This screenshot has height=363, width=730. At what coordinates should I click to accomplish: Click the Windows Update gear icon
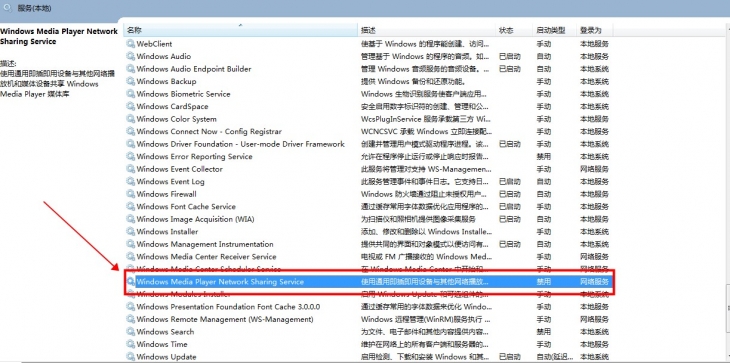pyautogui.click(x=130, y=357)
